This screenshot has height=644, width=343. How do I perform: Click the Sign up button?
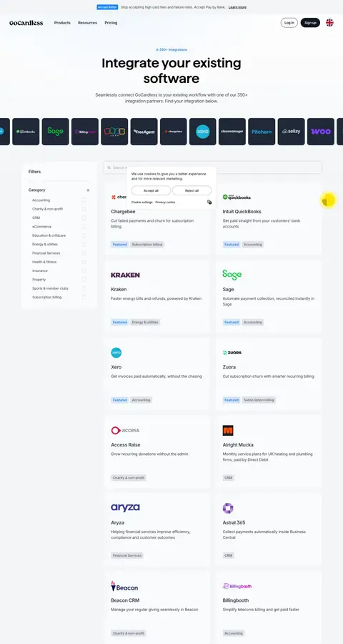[x=310, y=23]
